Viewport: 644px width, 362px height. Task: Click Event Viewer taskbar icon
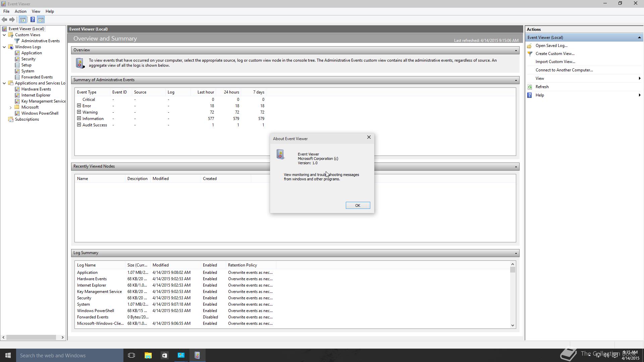coord(197,355)
